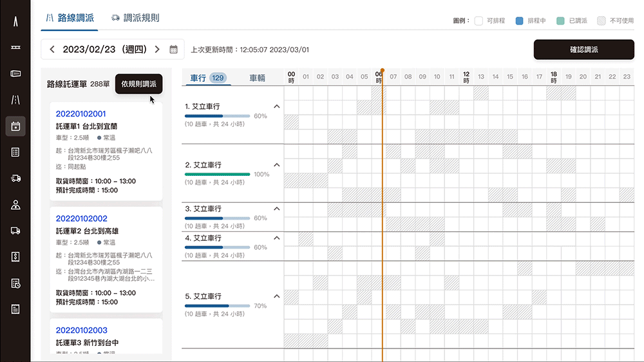This screenshot has width=644, height=362.
Task: Click the truck icon in 調派規則 tab
Action: [115, 17]
